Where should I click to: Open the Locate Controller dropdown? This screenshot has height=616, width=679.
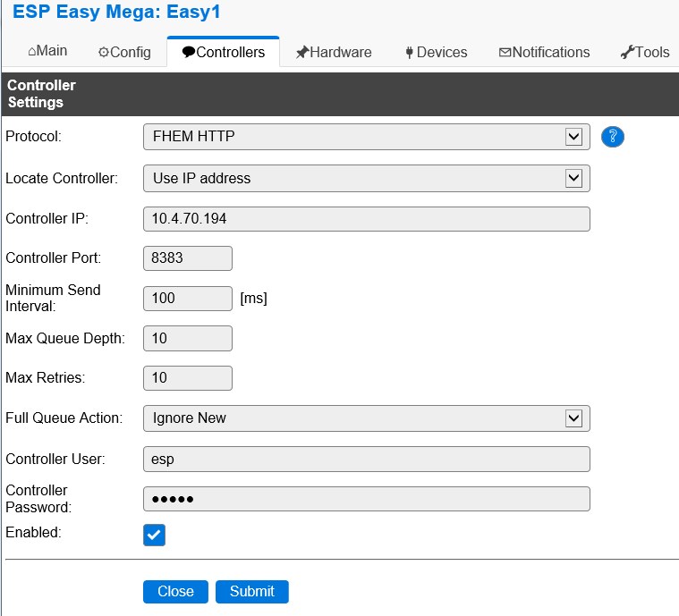(x=366, y=178)
